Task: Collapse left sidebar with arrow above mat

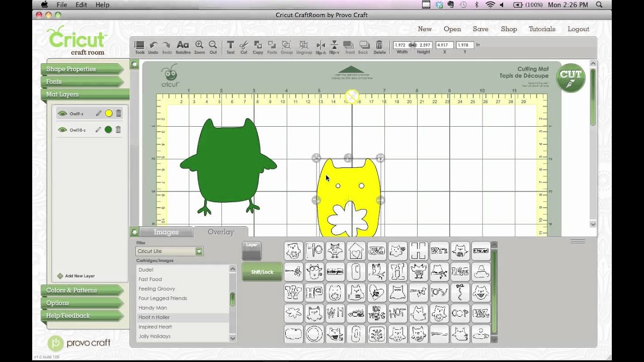Action: [134, 64]
